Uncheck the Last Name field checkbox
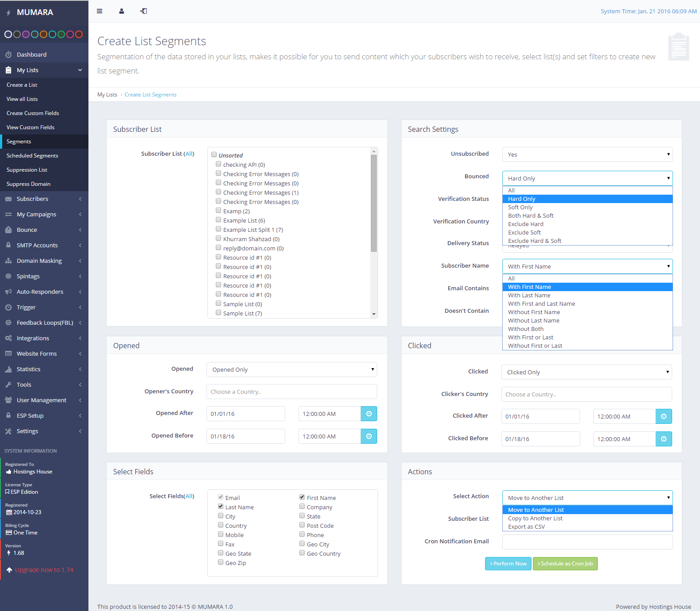Screen dimensions: 700x611 221,507
